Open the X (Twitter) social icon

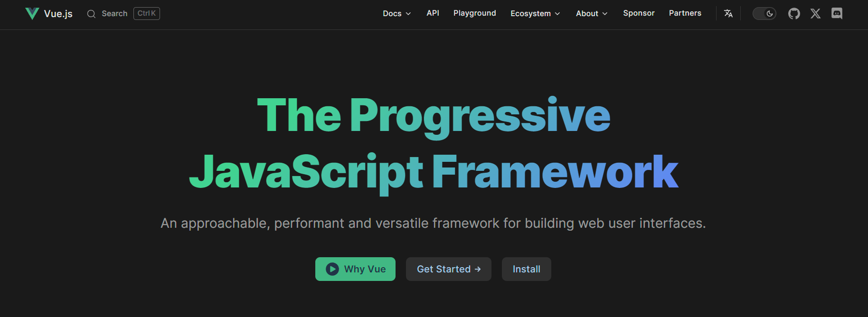[815, 13]
